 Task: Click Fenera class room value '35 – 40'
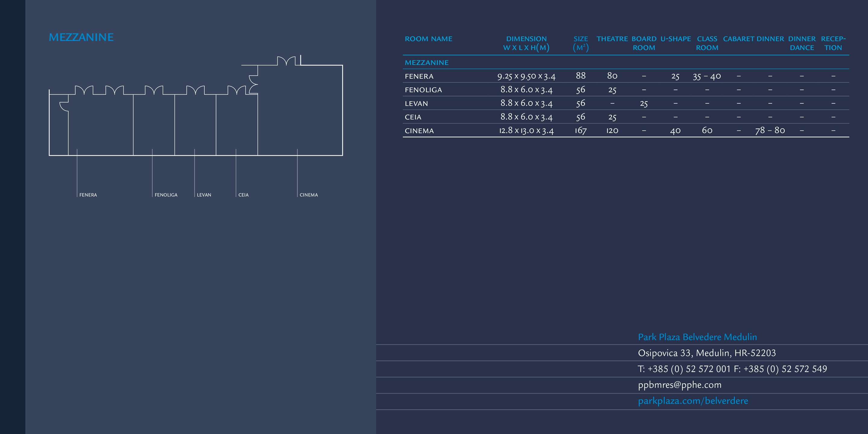[707, 77]
